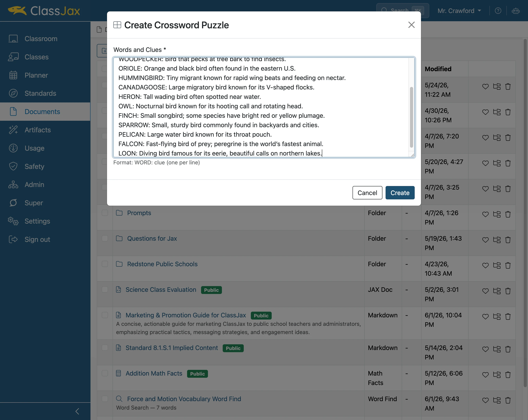Tick the Addition Math Facts checkbox
This screenshot has width=528, height=420.
(x=105, y=373)
